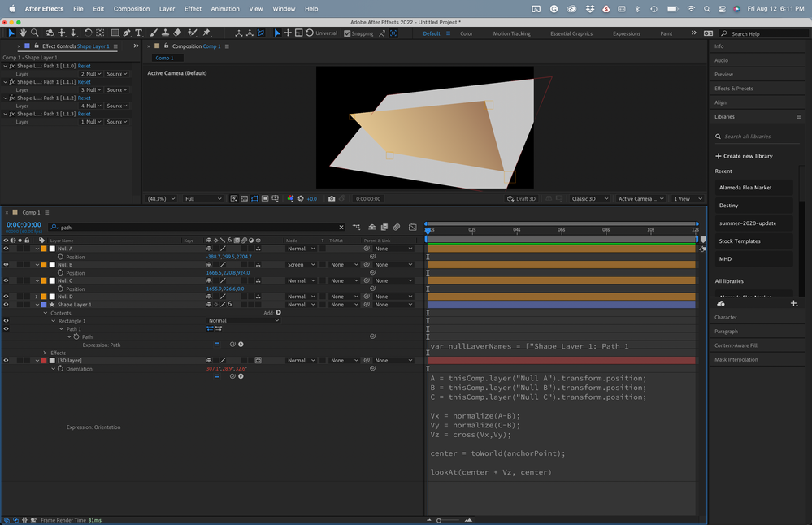Select the Zoom tool magnifier
This screenshot has width=812, height=525.
click(x=34, y=33)
